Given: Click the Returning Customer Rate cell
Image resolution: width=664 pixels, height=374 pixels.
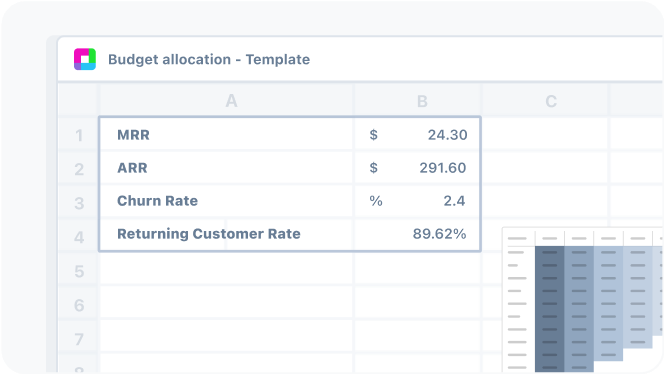Looking at the screenshot, I should tap(227, 234).
